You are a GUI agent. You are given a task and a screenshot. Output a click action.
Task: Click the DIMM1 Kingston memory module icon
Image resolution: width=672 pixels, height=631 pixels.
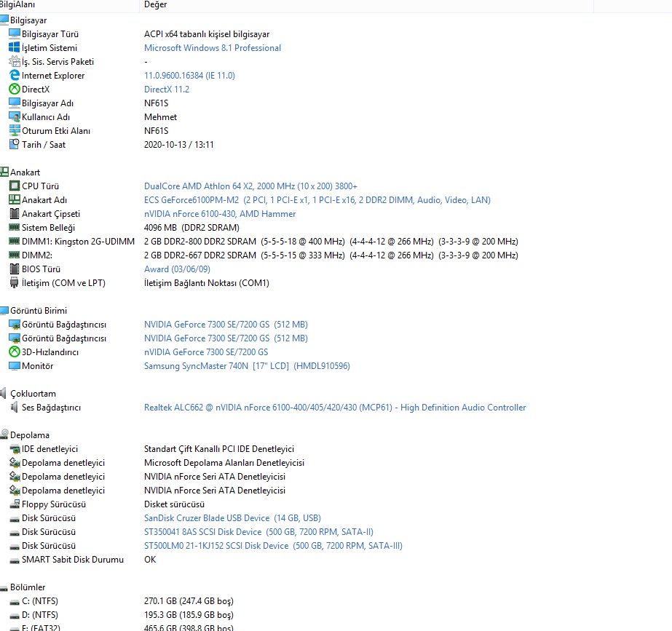15,242
